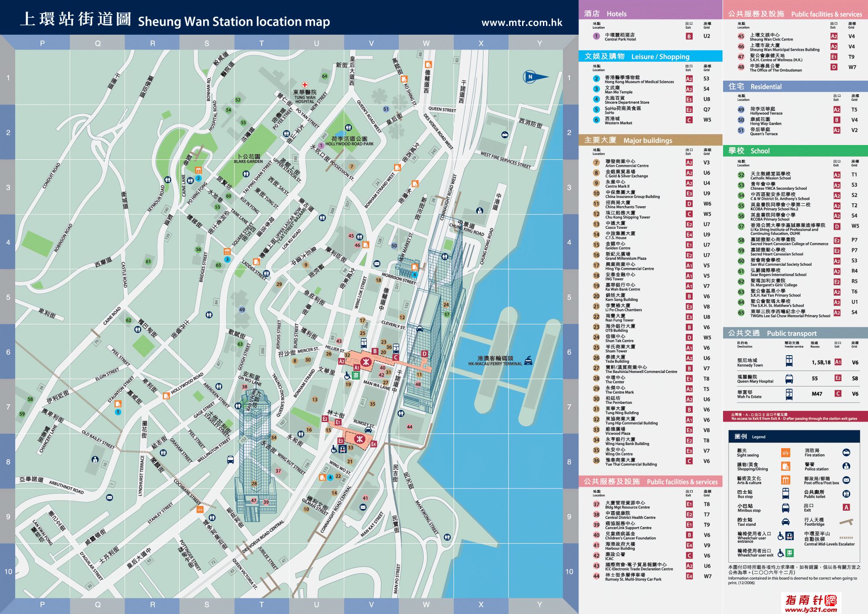Click the fire station icon on West Fire Services Street

(x=504, y=135)
